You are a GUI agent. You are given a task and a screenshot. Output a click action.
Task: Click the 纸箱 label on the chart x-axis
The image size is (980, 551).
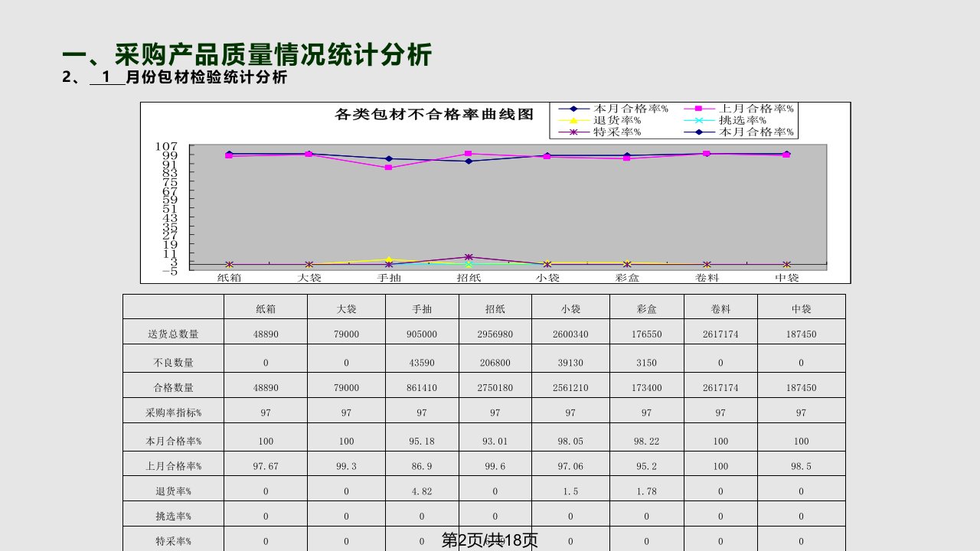pos(229,277)
